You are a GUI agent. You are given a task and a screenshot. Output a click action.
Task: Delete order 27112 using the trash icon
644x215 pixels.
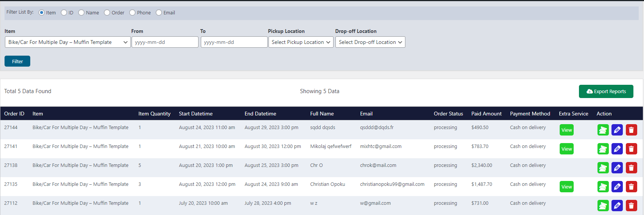631,206
